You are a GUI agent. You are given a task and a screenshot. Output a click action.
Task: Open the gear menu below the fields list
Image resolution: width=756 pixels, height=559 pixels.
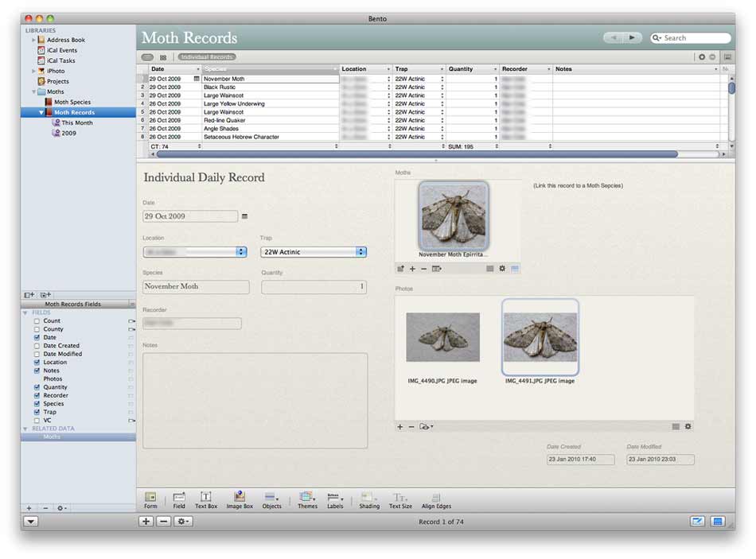click(x=61, y=508)
